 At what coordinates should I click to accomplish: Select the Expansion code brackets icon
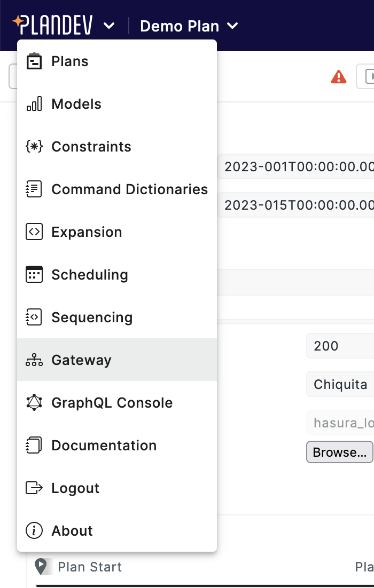pyautogui.click(x=34, y=232)
